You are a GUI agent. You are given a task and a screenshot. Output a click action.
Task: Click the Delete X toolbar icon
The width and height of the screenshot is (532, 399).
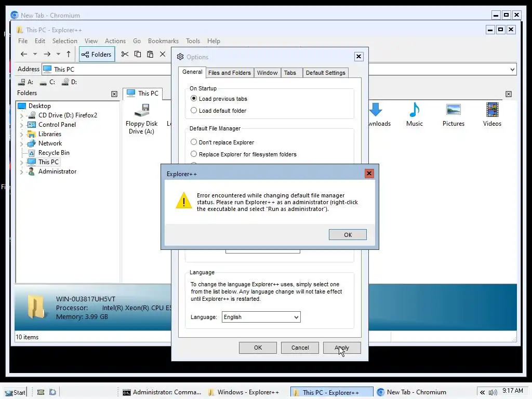tap(163, 54)
